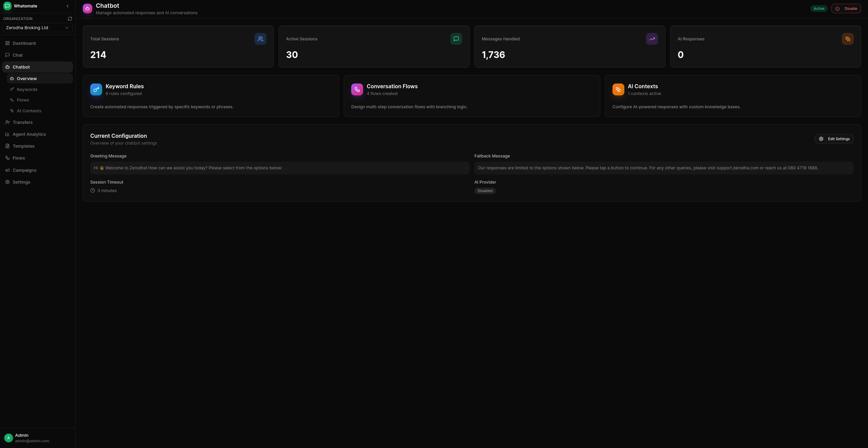Click the Whatomate app logo icon
Viewport: 868px width, 448px height.
[7, 6]
